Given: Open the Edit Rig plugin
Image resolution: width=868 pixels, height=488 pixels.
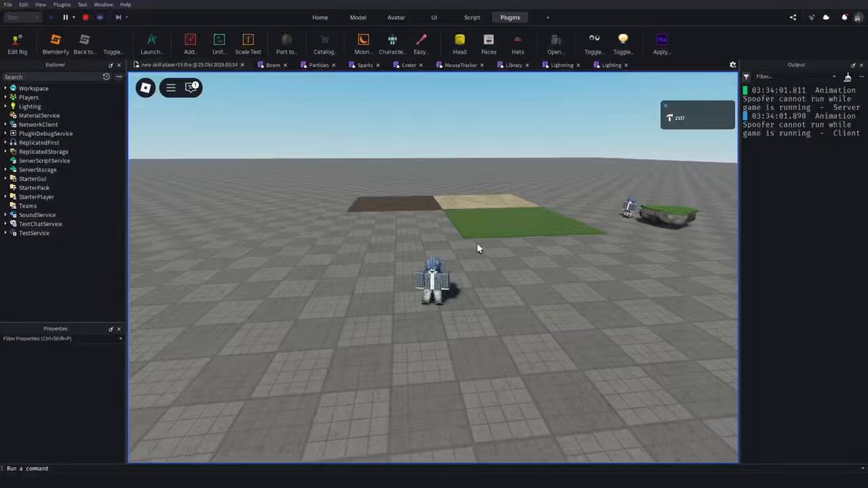Looking at the screenshot, I should tap(17, 43).
